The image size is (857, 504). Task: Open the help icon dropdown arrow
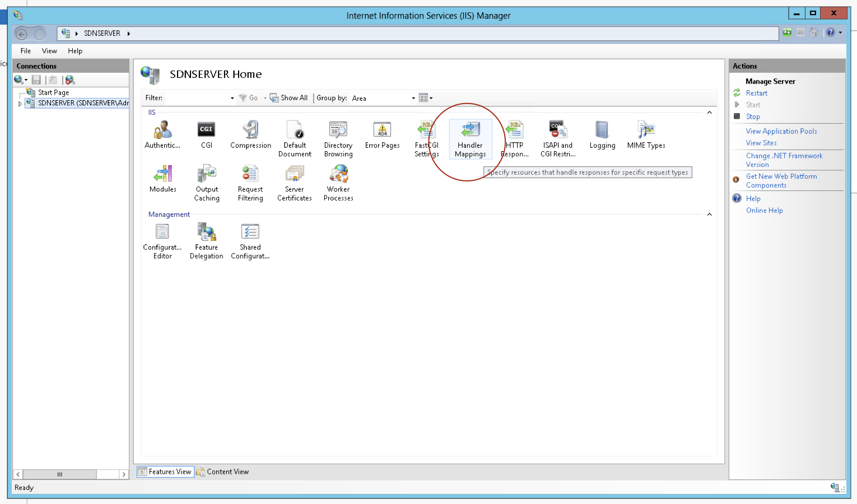click(x=840, y=32)
